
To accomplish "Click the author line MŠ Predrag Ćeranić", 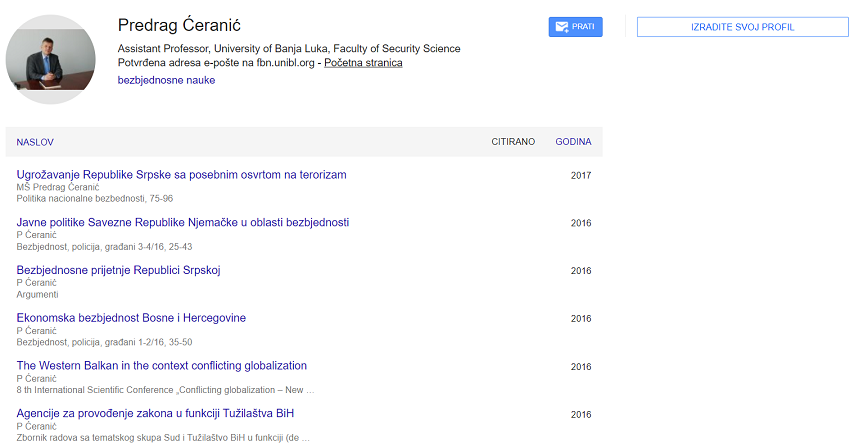I will [58, 187].
